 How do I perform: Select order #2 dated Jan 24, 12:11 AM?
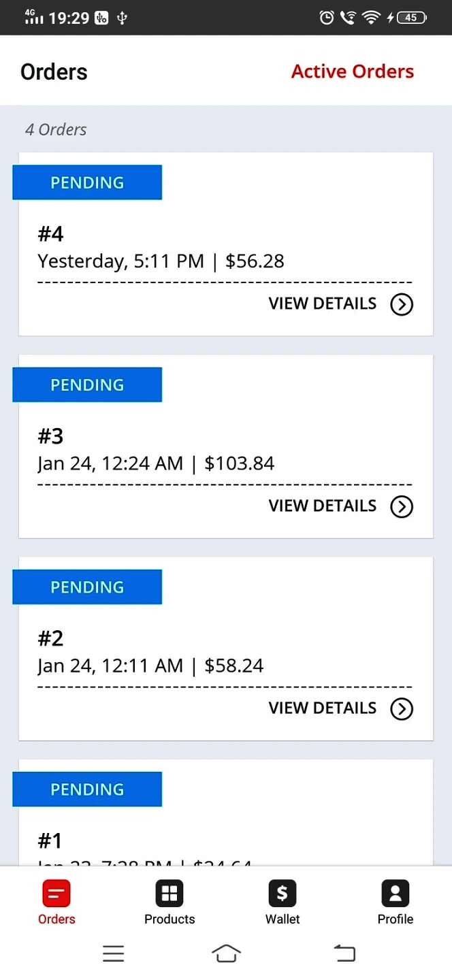(x=150, y=653)
